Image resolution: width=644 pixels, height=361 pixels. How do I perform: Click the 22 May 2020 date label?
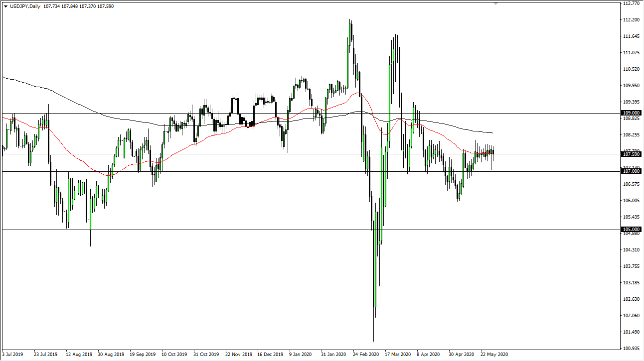pyautogui.click(x=494, y=355)
